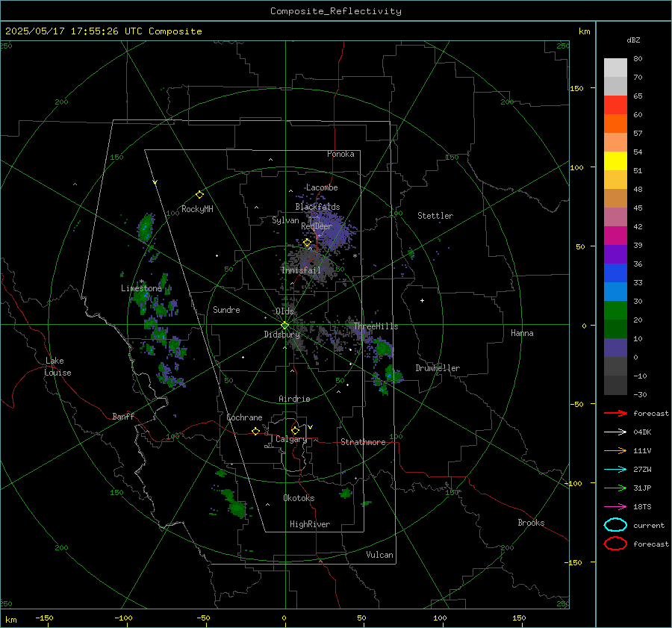Viewport: 672px width, 628px height.
Task: Click the yellow diamond marker by RedDeer
Action: pos(307,243)
